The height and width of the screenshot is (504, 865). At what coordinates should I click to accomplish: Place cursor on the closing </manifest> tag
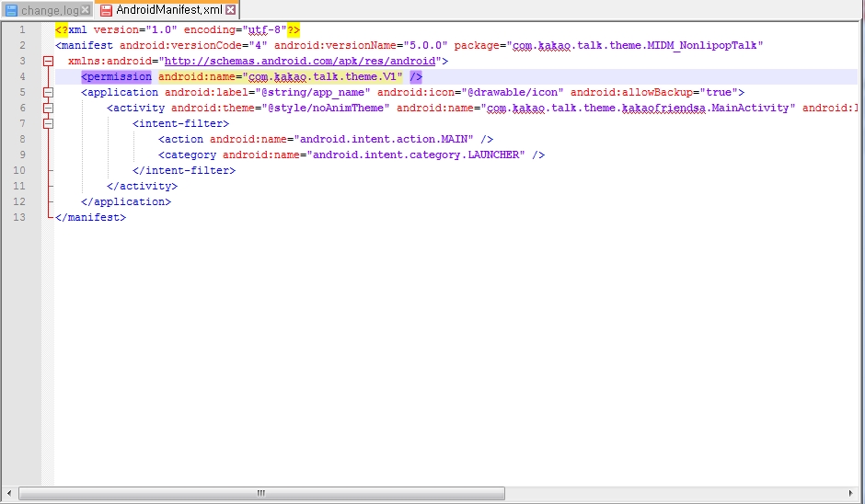(x=90, y=217)
